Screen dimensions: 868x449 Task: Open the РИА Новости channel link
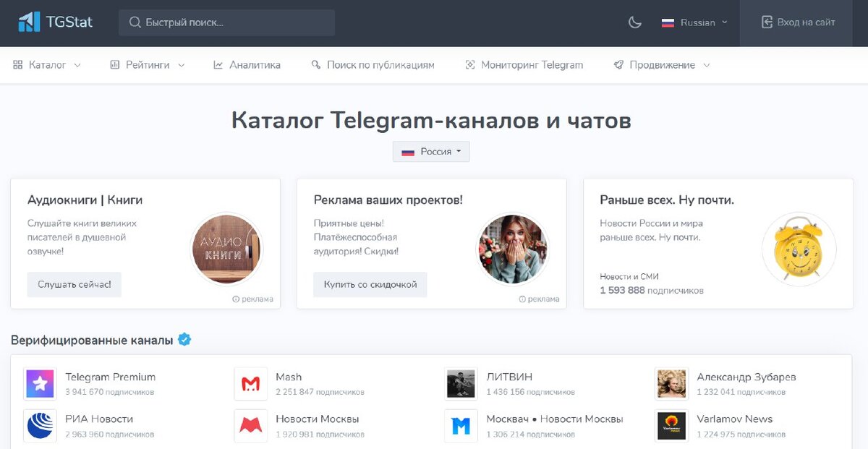point(99,419)
